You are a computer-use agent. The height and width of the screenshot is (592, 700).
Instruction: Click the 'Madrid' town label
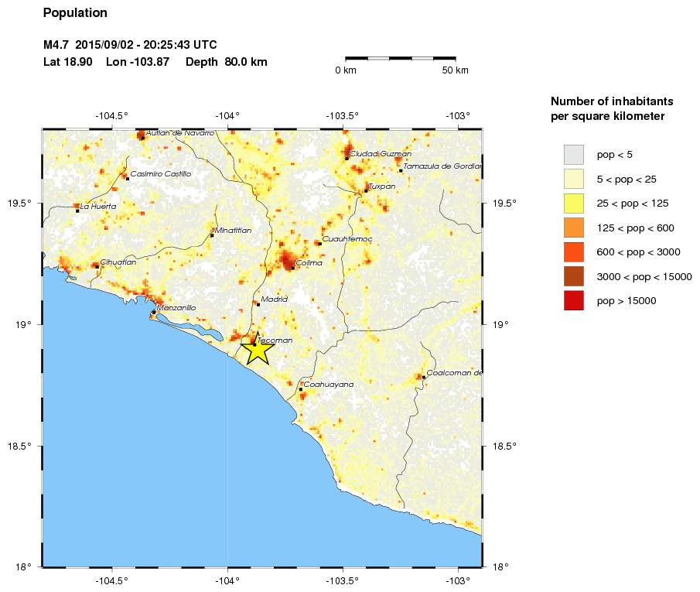click(x=274, y=299)
